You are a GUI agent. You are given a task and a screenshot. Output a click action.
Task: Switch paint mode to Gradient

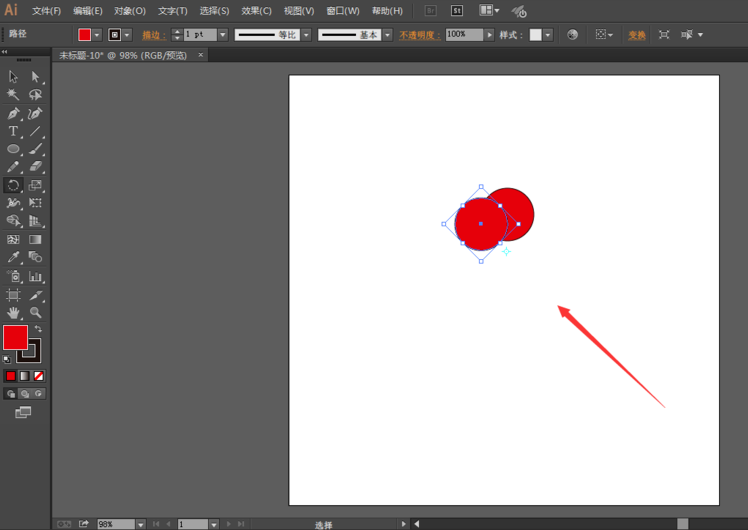[25, 376]
